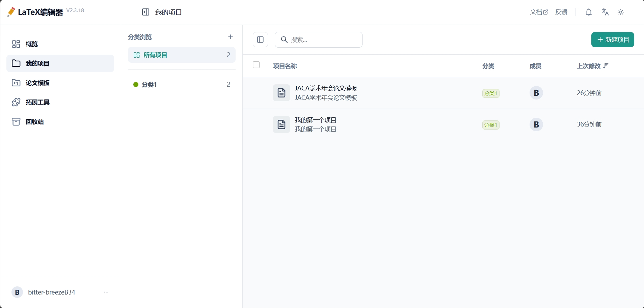
Task: Open the language translation icon
Action: click(605, 12)
